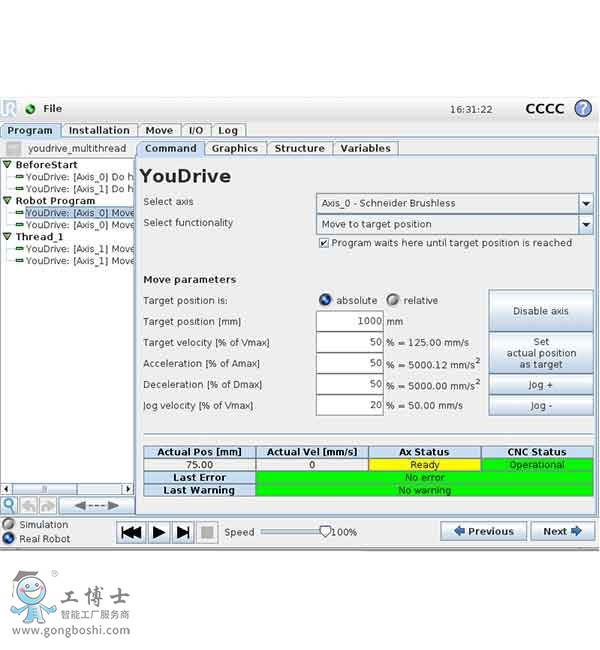Click the help question mark icon
Viewport: 600px width, 650px height.
tap(583, 108)
